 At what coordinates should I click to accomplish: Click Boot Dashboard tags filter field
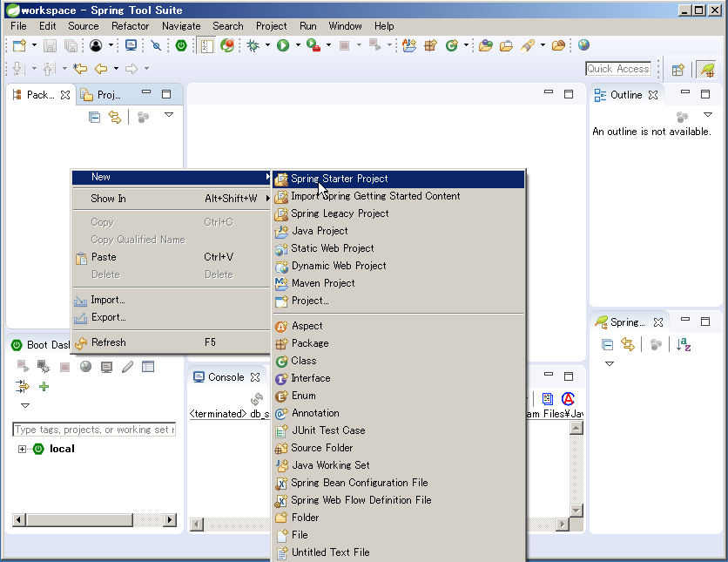click(x=94, y=430)
